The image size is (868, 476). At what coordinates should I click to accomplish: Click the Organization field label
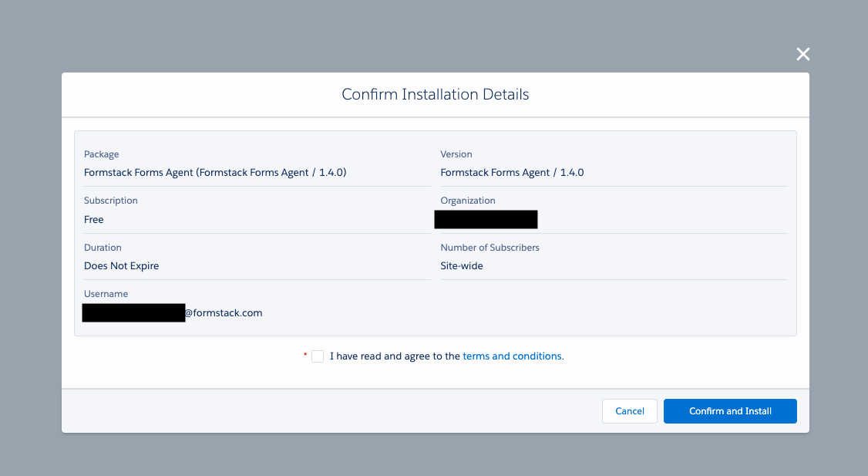point(467,201)
